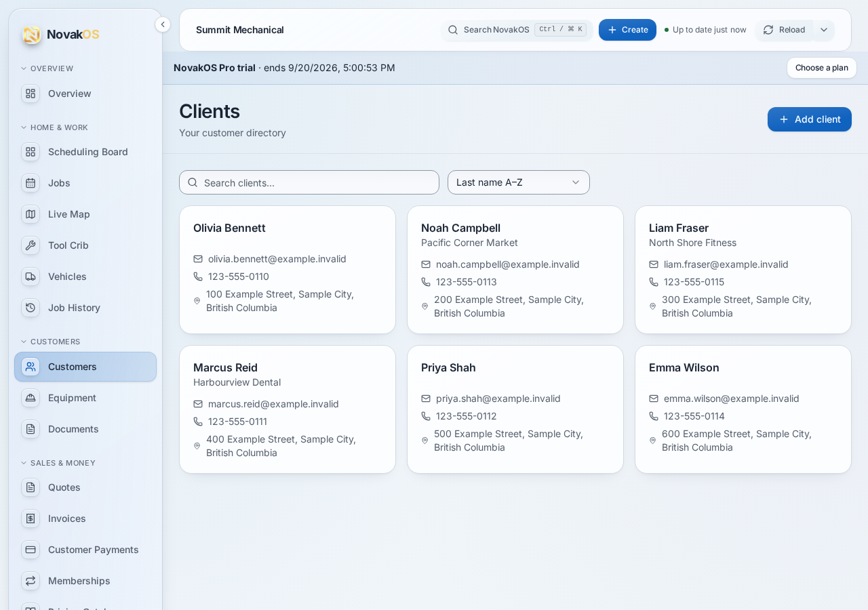Click phone number 123-555-0111
This screenshot has height=610, width=868.
237,422
